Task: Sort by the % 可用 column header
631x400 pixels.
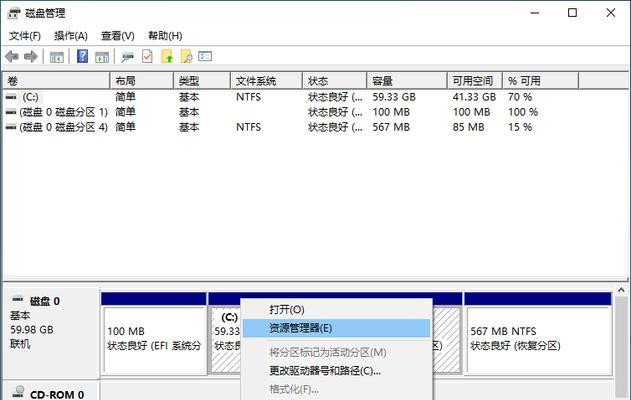Action: [540, 81]
